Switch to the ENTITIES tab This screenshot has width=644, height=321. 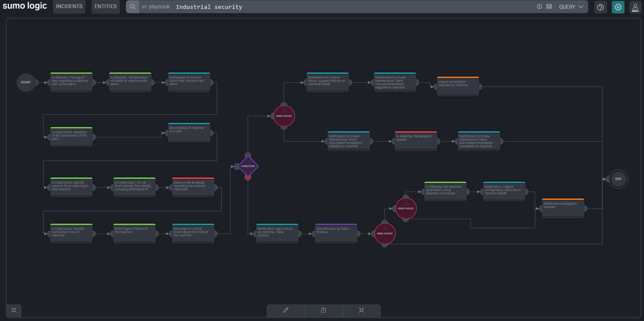[105, 6]
